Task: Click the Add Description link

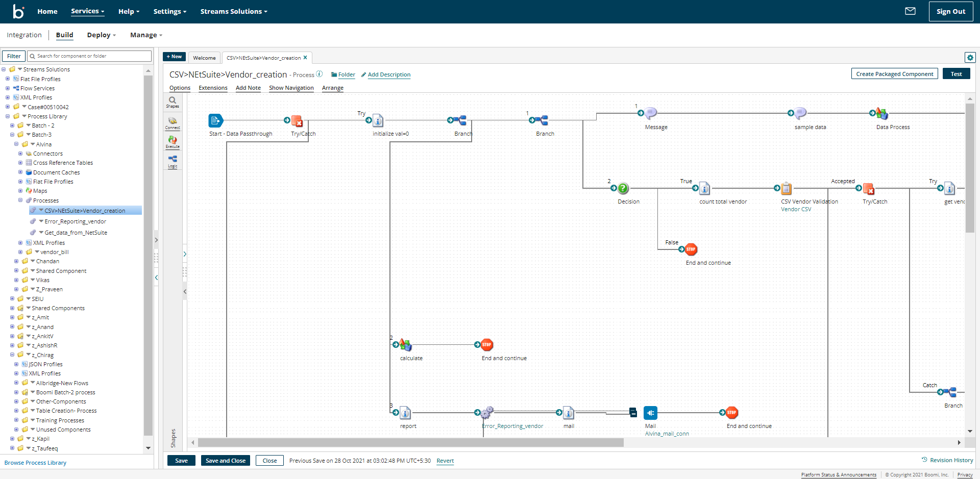Action: (x=389, y=74)
